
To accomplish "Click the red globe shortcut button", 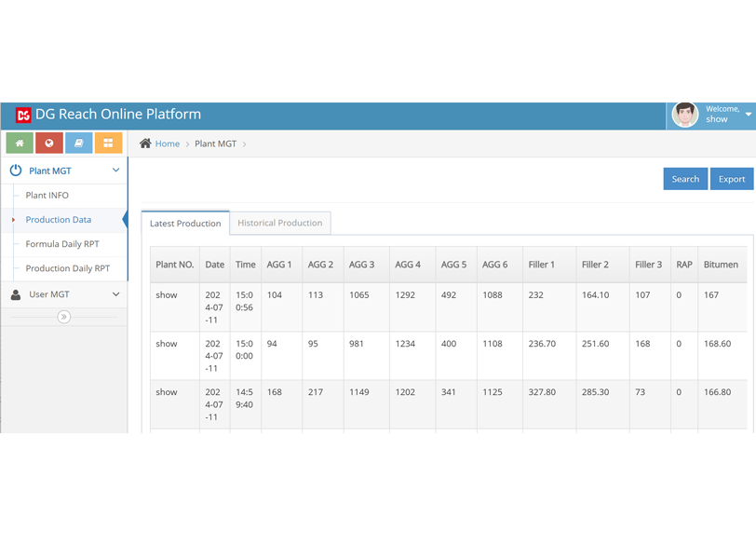I will pos(49,143).
